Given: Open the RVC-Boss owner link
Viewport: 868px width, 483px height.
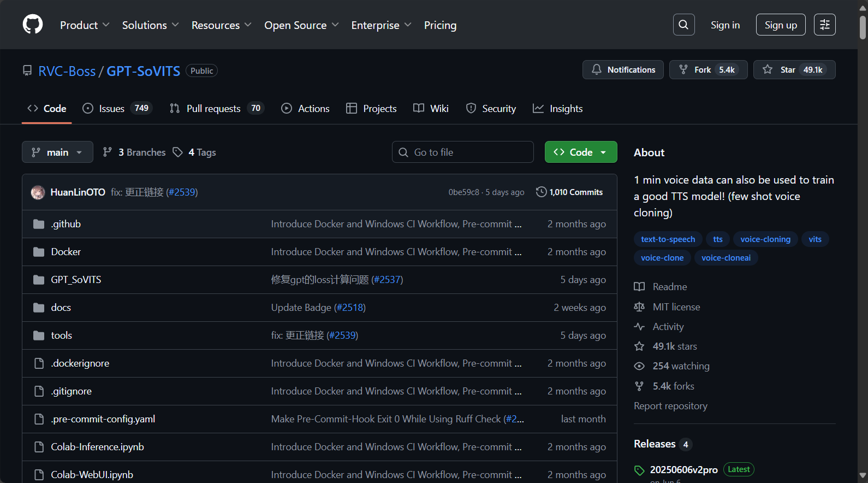Looking at the screenshot, I should (x=67, y=71).
